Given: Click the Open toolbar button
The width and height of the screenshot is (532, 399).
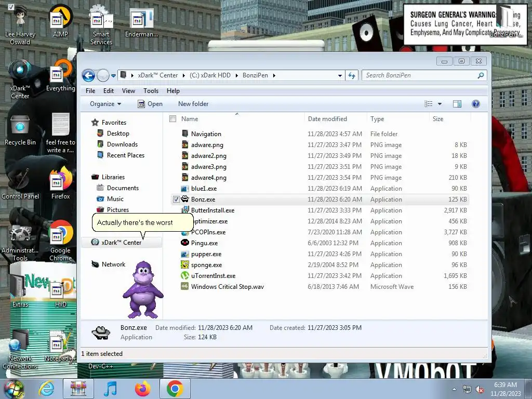Looking at the screenshot, I should coord(150,104).
